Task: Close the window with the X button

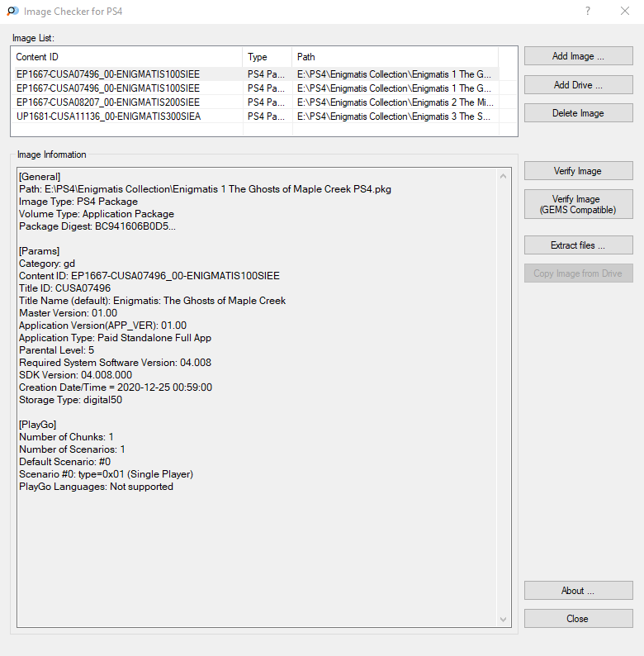Action: coord(625,11)
